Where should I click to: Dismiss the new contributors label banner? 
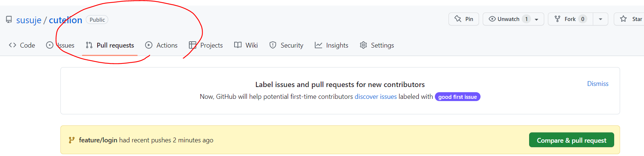[x=598, y=84]
